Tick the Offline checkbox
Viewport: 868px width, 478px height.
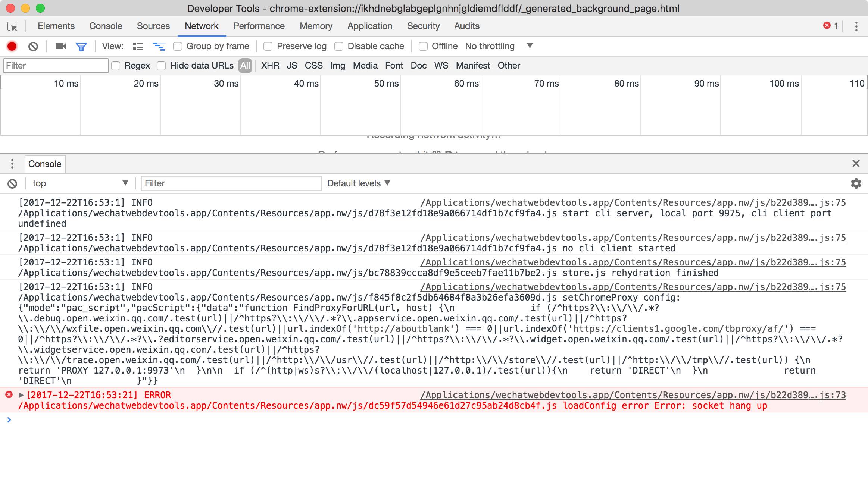[x=423, y=46]
